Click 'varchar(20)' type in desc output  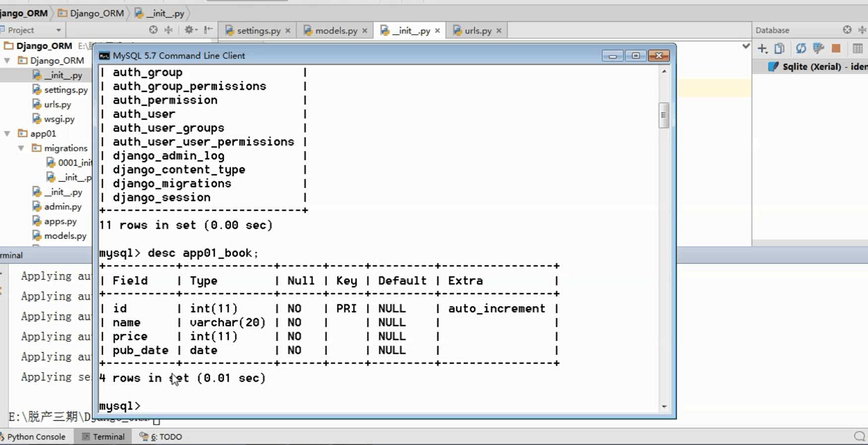click(x=228, y=322)
